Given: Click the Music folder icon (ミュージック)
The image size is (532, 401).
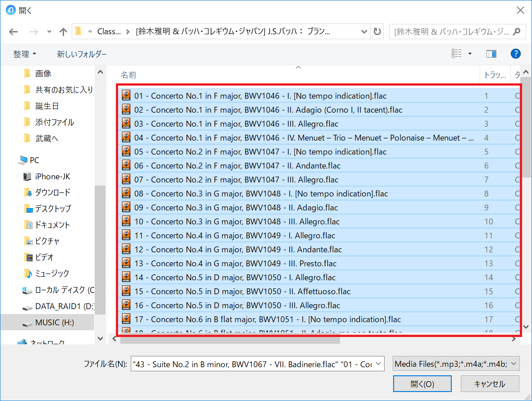Looking at the screenshot, I should [28, 273].
